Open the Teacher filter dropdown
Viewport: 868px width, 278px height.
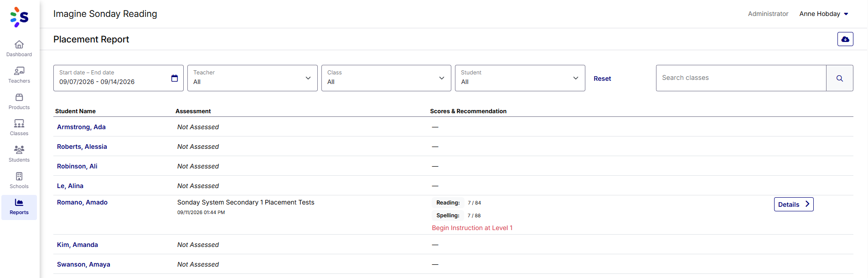click(x=253, y=78)
